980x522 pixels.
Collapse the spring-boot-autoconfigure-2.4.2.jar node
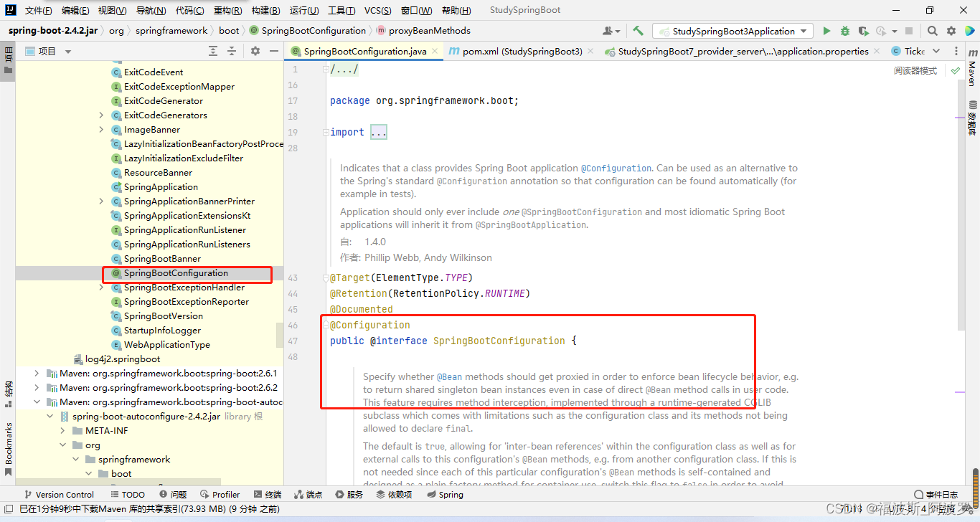click(50, 417)
